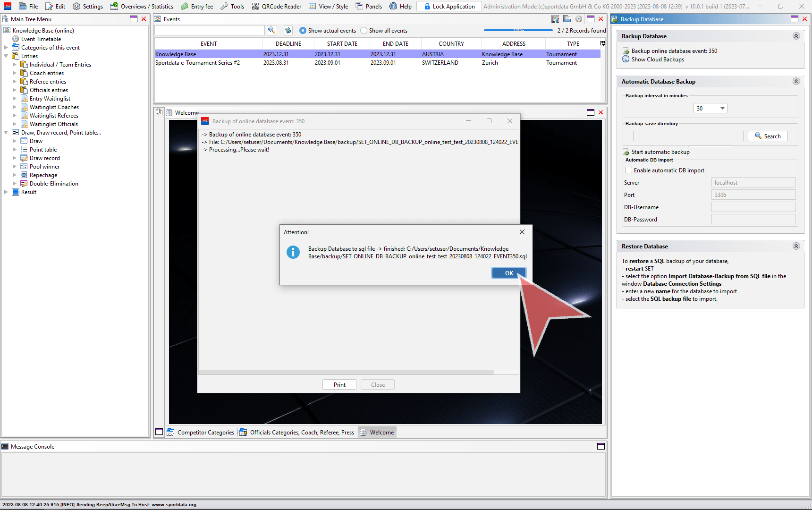Click Start automatic backup icon
The image size is (812, 510).
626,152
